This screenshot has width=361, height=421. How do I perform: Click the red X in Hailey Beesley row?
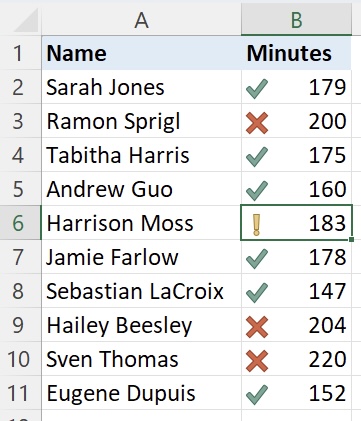[257, 327]
